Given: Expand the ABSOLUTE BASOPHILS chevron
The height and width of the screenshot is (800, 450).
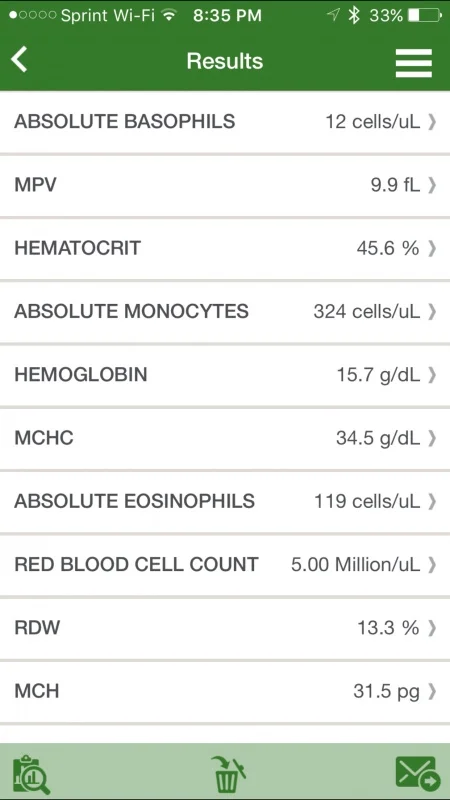Looking at the screenshot, I should [432, 122].
